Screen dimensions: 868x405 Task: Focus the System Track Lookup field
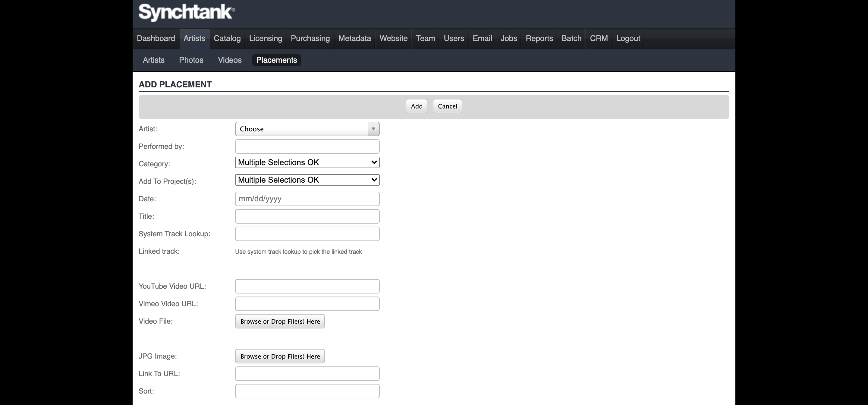click(x=307, y=234)
